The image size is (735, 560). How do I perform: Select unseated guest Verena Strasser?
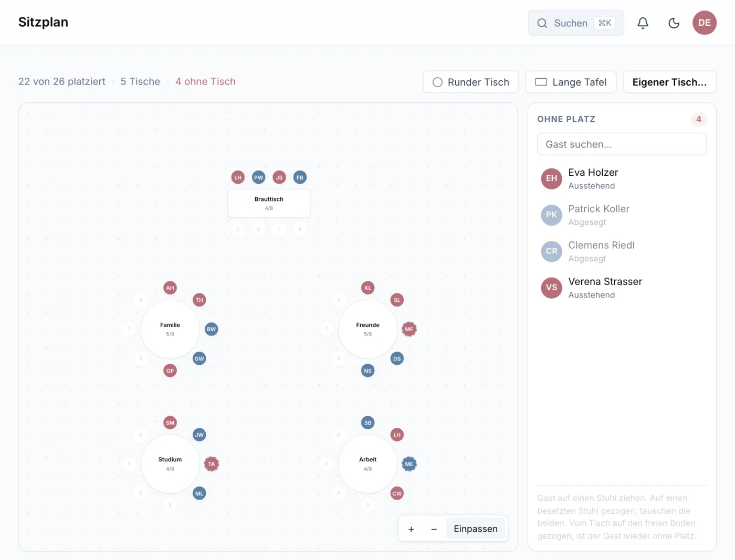click(622, 288)
